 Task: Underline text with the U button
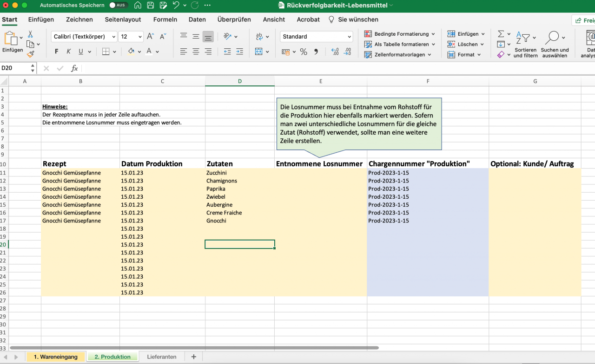[x=81, y=52]
